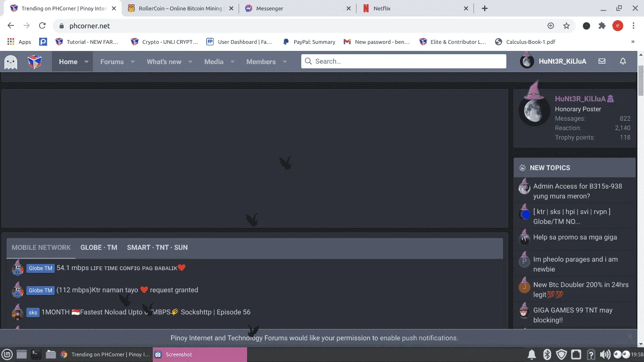644x362 pixels.
Task: Click the address bar showing phcorner.net
Action: pyautogui.click(x=302, y=26)
